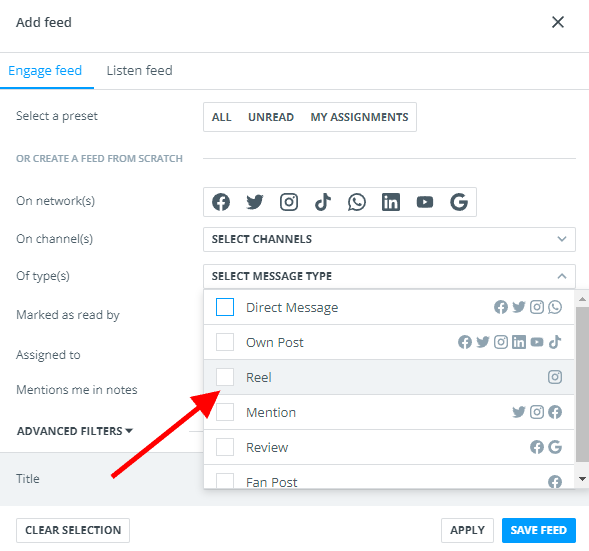Viewport: 589px width, 551px height.
Task: Switch to the Listen feed tab
Action: [139, 71]
